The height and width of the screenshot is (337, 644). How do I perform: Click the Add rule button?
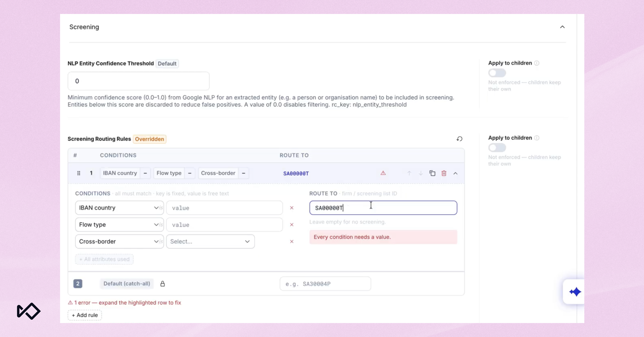(x=85, y=315)
